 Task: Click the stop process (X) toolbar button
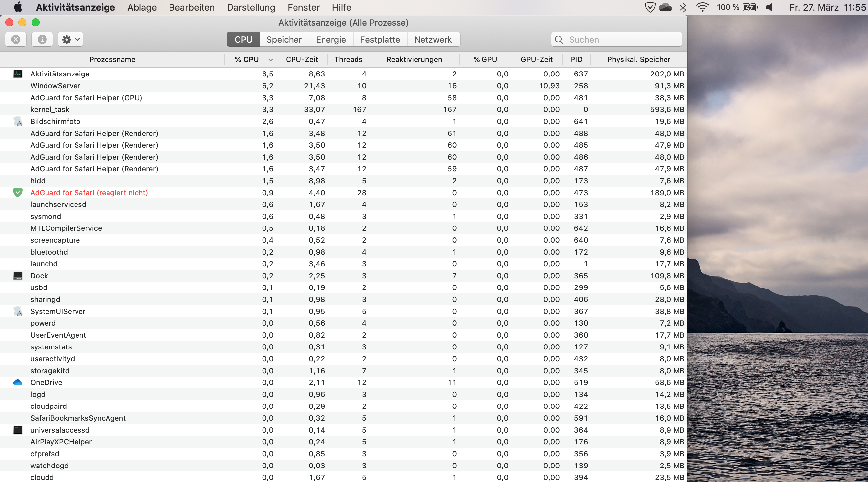[16, 40]
